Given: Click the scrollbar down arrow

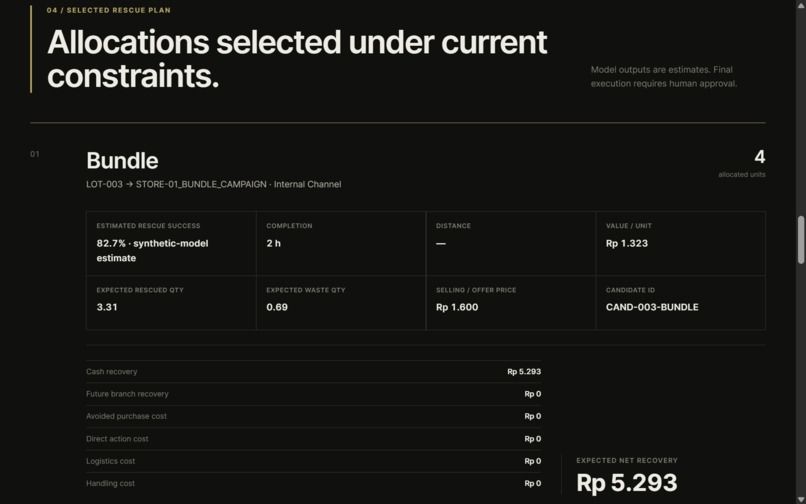Looking at the screenshot, I should coord(801,500).
